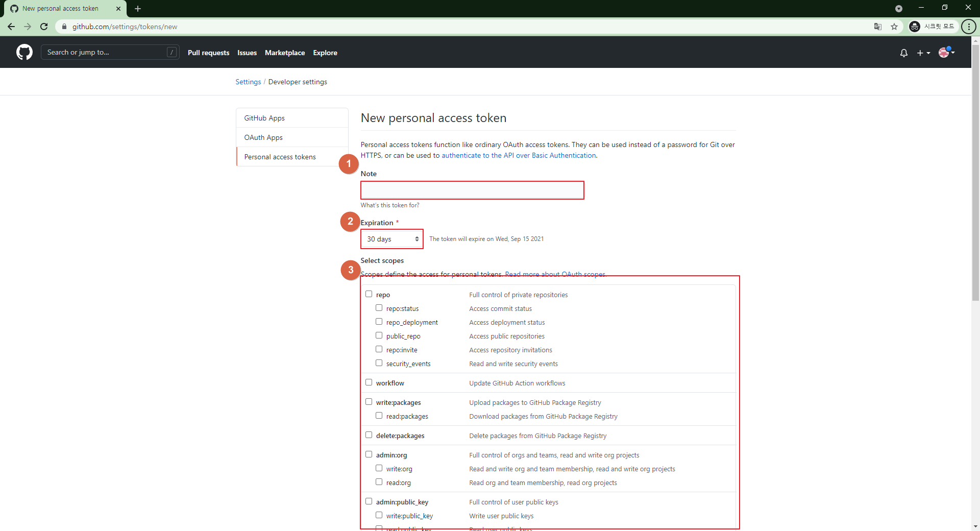Screen dimensions: 980x531
Task: Open a new browser tab
Action: pos(138,9)
